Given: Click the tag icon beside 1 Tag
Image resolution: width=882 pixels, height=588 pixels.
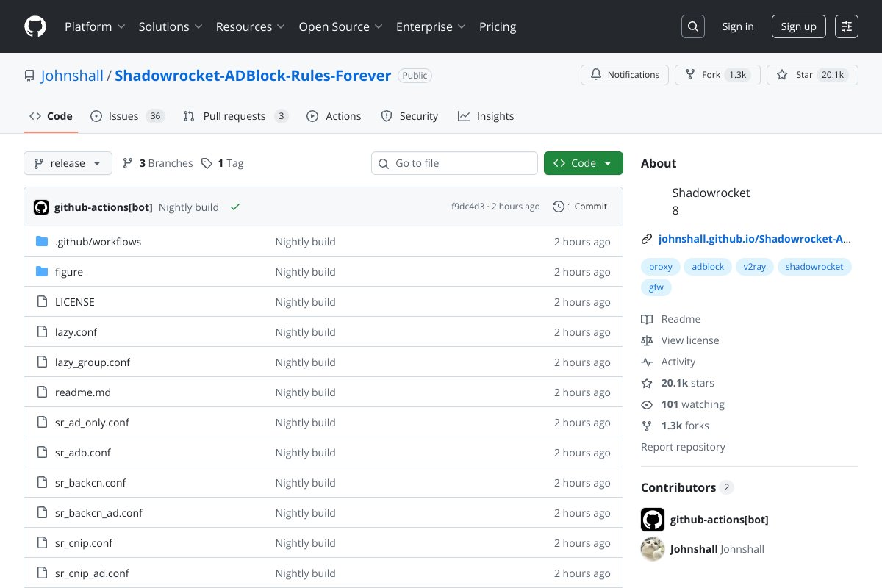Looking at the screenshot, I should (x=207, y=163).
